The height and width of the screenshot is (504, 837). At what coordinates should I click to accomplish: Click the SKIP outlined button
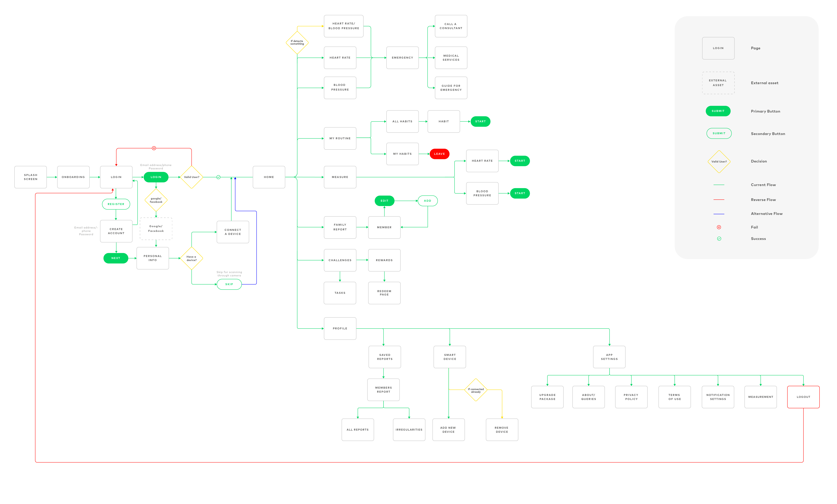coord(229,284)
